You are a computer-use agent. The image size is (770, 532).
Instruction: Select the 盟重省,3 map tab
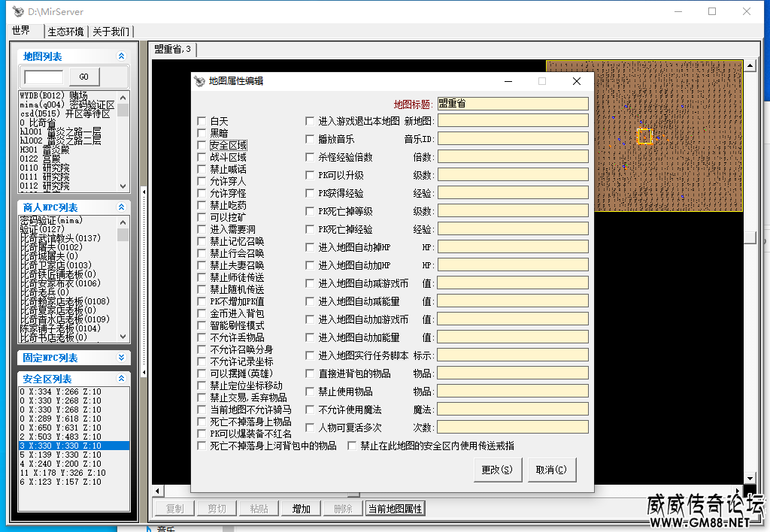click(172, 49)
